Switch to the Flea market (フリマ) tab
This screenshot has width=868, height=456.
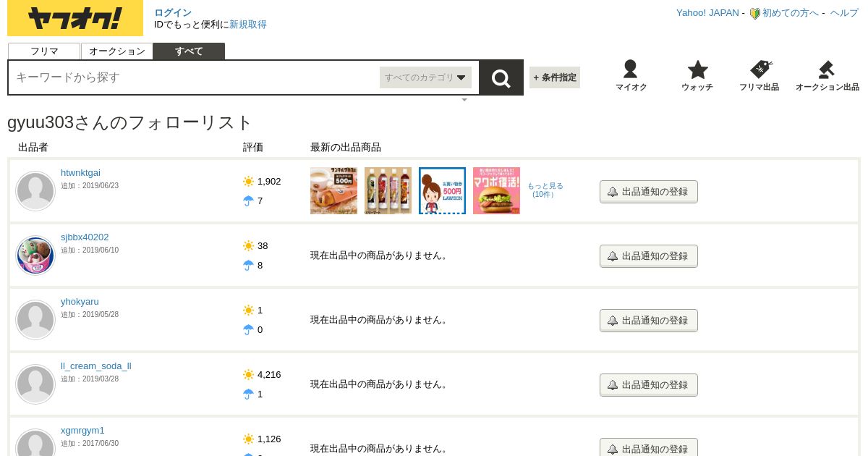(x=44, y=51)
